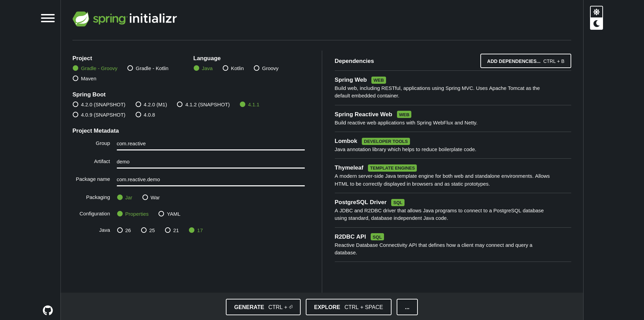Click the Spring Reactive Web dependency entry
This screenshot has width=644, height=320.
pos(453,119)
